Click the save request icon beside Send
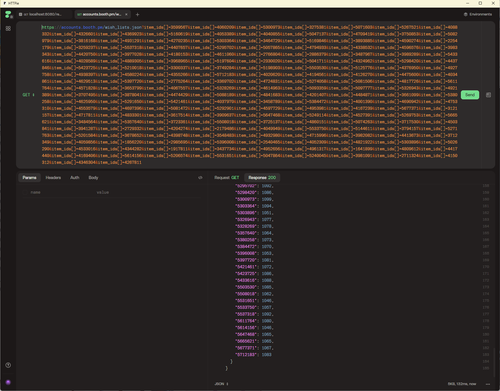The image size is (500, 391). (x=488, y=95)
